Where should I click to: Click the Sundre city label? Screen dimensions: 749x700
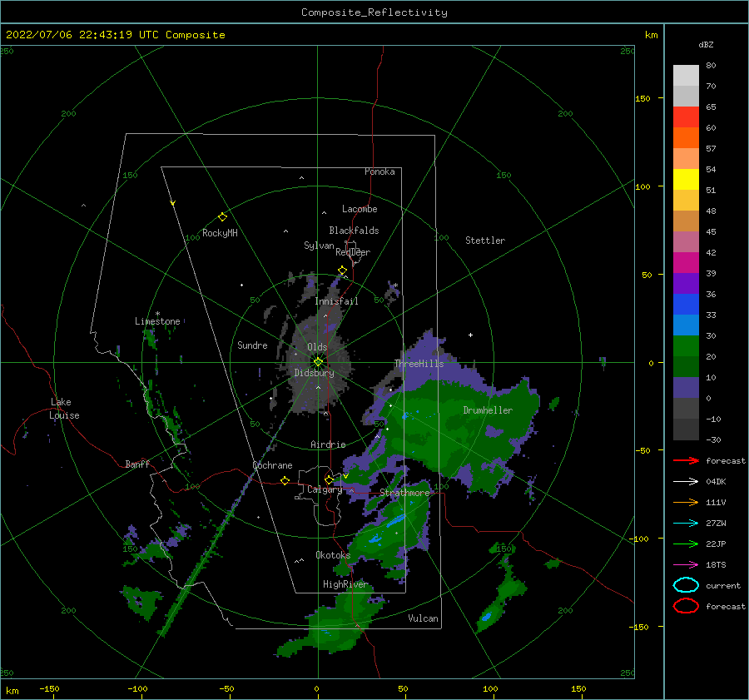point(253,345)
